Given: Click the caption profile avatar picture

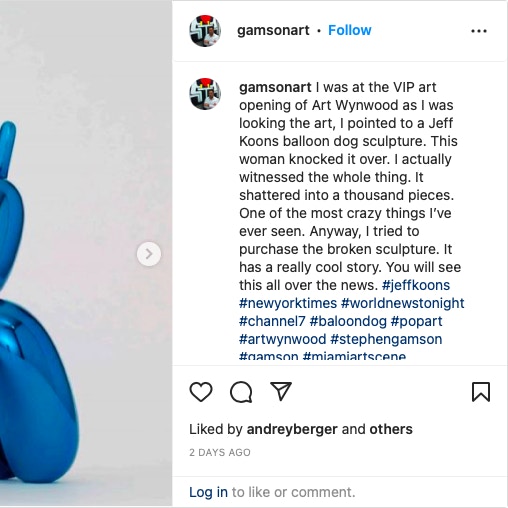Looking at the screenshot, I should pyautogui.click(x=205, y=94).
